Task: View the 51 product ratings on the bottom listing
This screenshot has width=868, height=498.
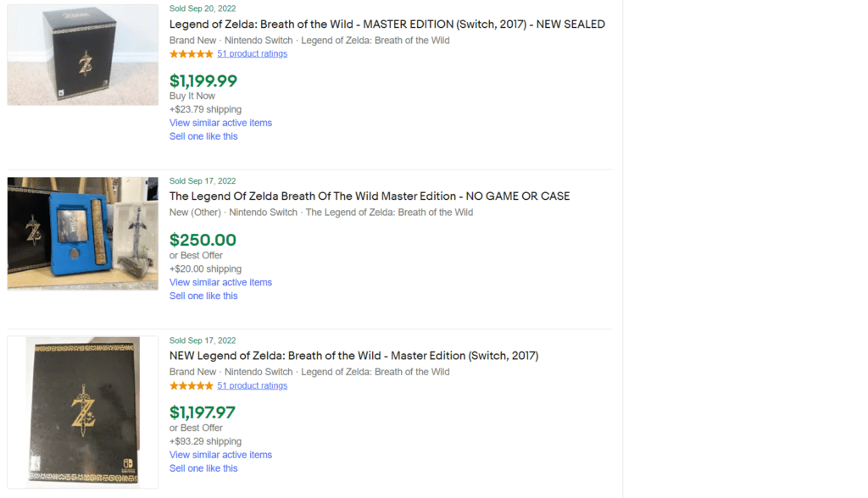Action: [252, 385]
